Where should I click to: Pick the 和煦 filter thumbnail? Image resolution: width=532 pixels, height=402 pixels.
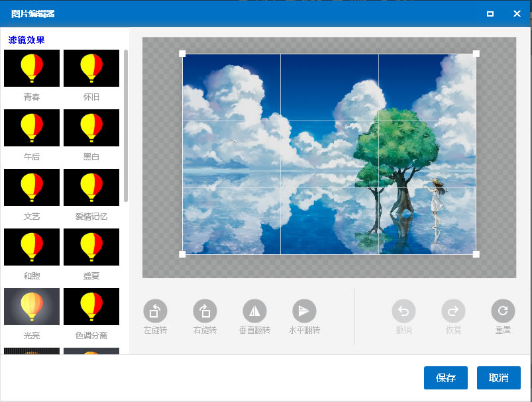32,247
